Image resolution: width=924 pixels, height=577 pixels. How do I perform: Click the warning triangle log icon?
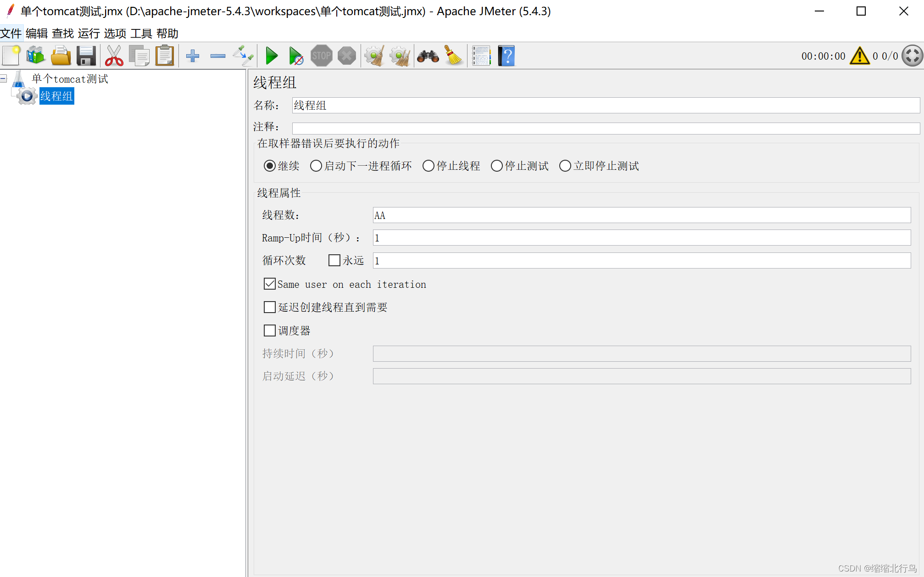pos(859,56)
